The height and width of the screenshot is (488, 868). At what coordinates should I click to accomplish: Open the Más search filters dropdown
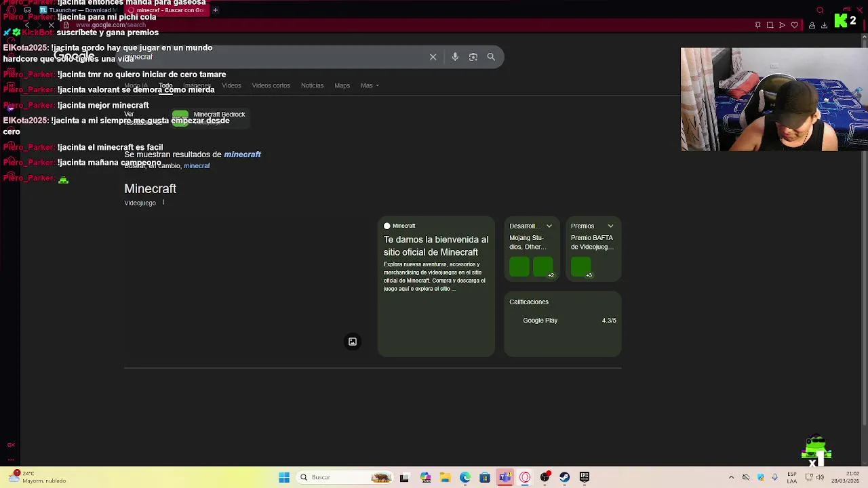[x=370, y=85]
